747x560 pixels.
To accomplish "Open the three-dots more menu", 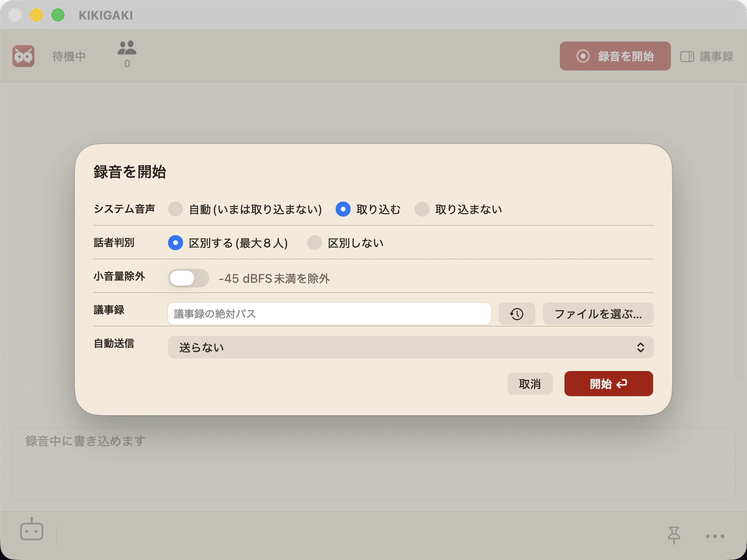I will tap(715, 536).
